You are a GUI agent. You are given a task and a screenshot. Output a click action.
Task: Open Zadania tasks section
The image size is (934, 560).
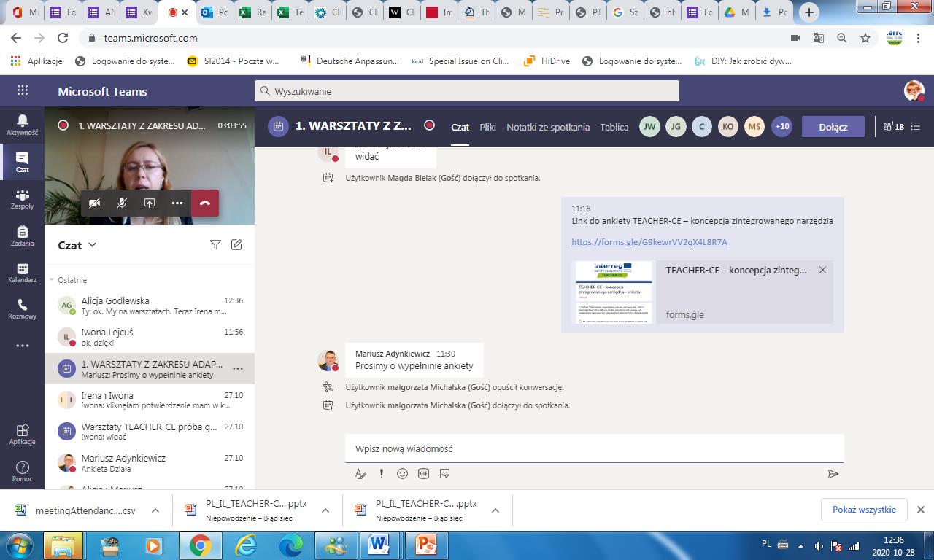22,236
